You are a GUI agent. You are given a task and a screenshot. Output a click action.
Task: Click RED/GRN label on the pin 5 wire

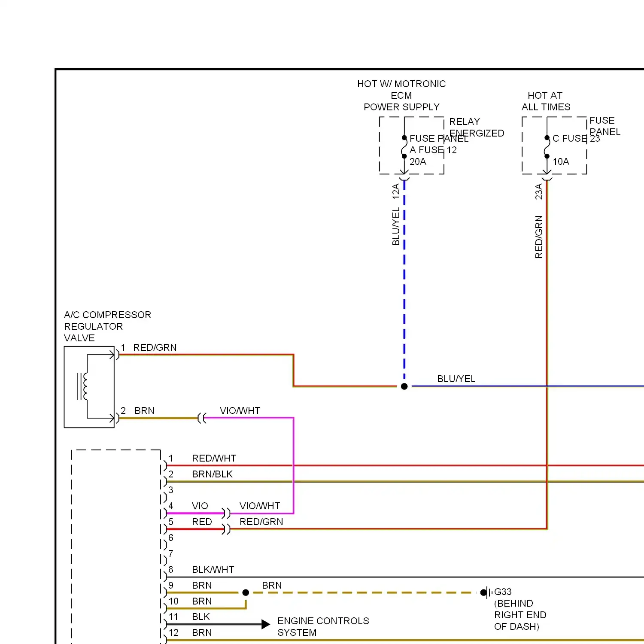(x=261, y=522)
